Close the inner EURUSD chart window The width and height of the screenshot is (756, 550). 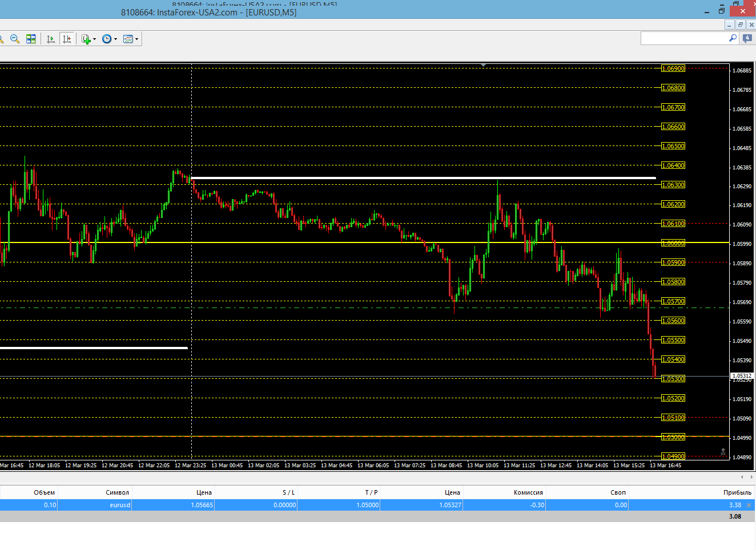[751, 25]
